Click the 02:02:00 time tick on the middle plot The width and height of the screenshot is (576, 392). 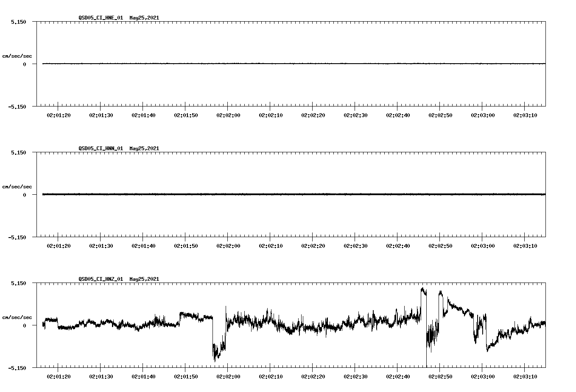(x=229, y=245)
